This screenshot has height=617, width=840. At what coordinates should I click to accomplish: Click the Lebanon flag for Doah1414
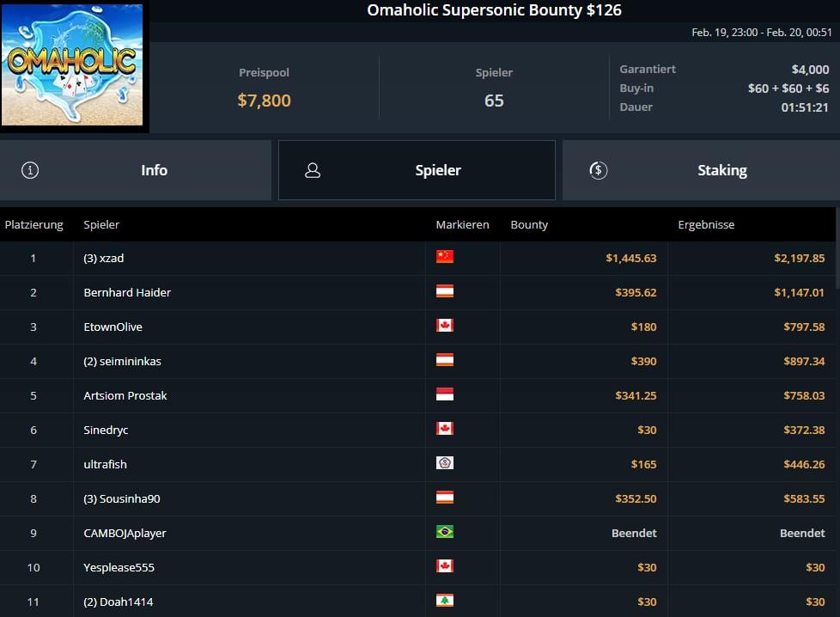point(444,601)
